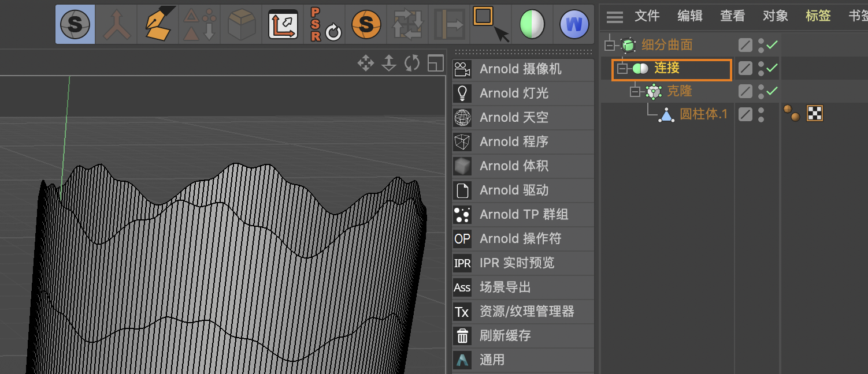This screenshot has width=868, height=374.
Task: Open the 文件 menu in object manager
Action: point(647,16)
